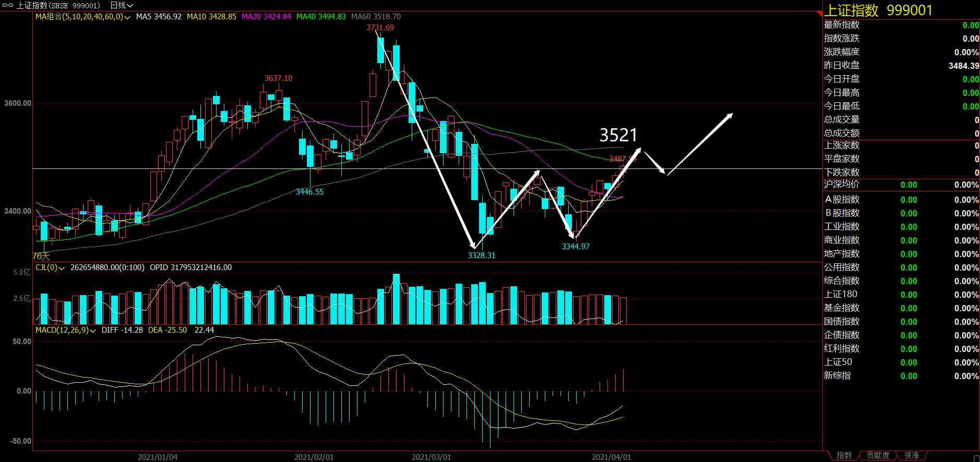Click the 沪深均价 row label
980x462 pixels.
click(841, 185)
